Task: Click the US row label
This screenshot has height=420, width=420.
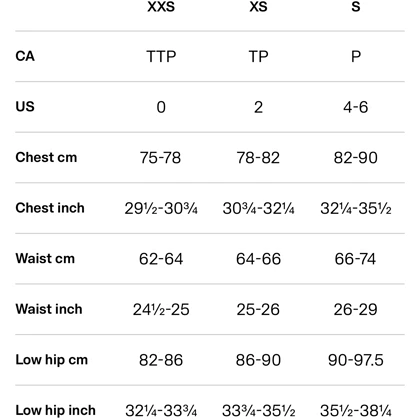Action: 25,107
